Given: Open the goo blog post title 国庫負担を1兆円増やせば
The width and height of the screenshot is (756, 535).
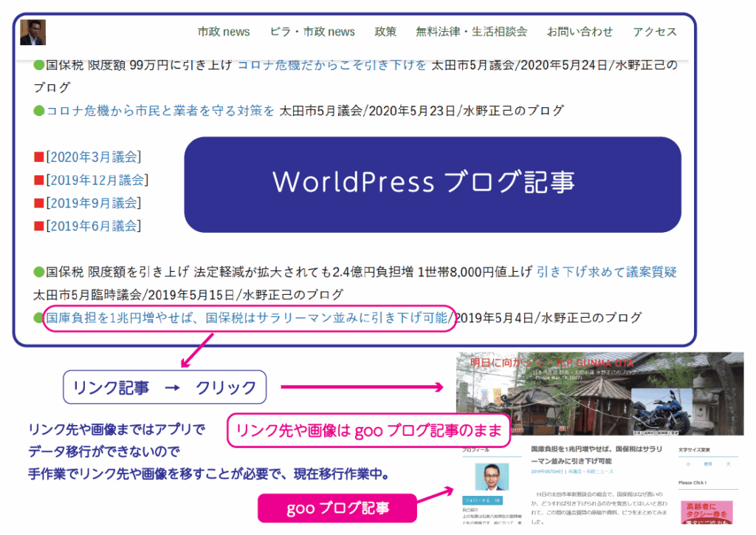Looking at the screenshot, I should pyautogui.click(x=597, y=454).
